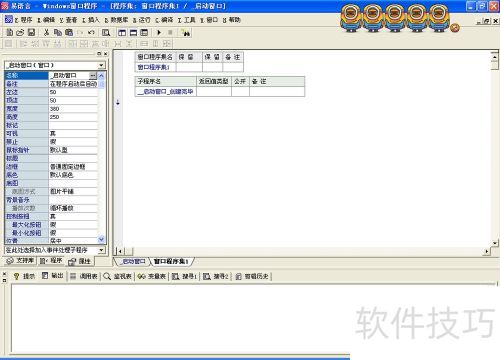Click the Save floppy-disk toolbar icon
Screen dimensions: 500x360
(x=31, y=32)
